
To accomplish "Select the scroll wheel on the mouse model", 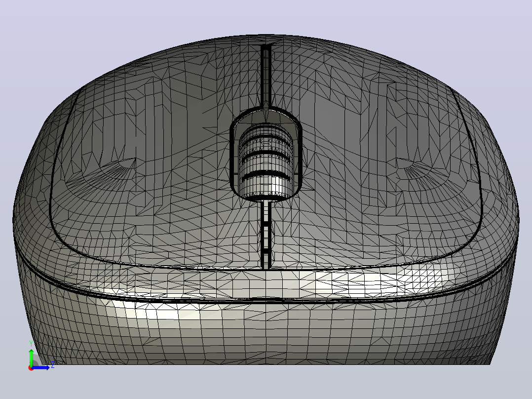I will pos(266,161).
